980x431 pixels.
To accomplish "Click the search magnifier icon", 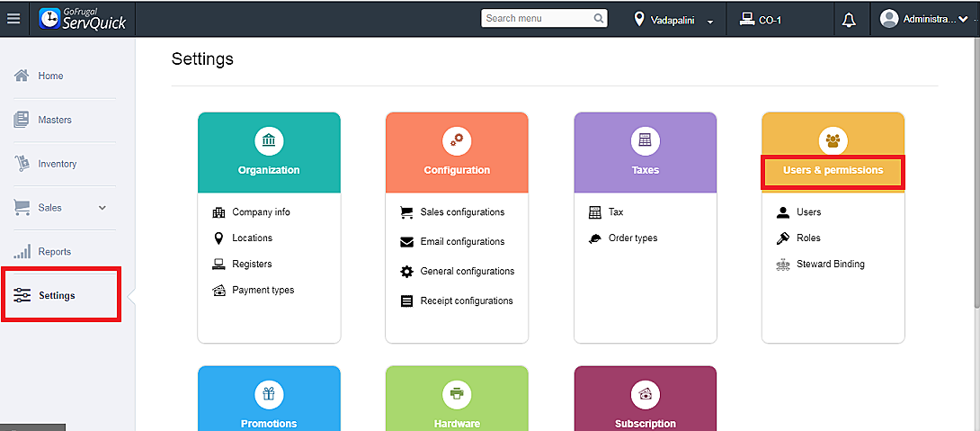I will (x=598, y=19).
